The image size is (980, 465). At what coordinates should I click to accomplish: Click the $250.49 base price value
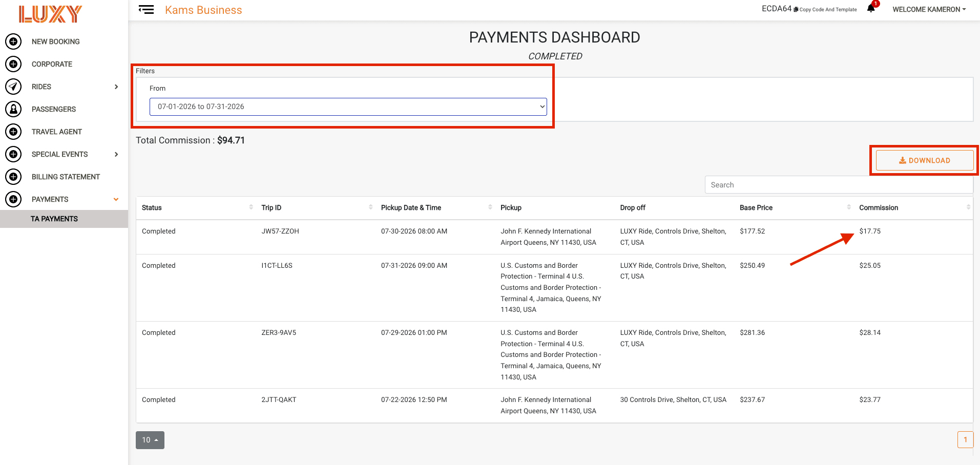752,265
